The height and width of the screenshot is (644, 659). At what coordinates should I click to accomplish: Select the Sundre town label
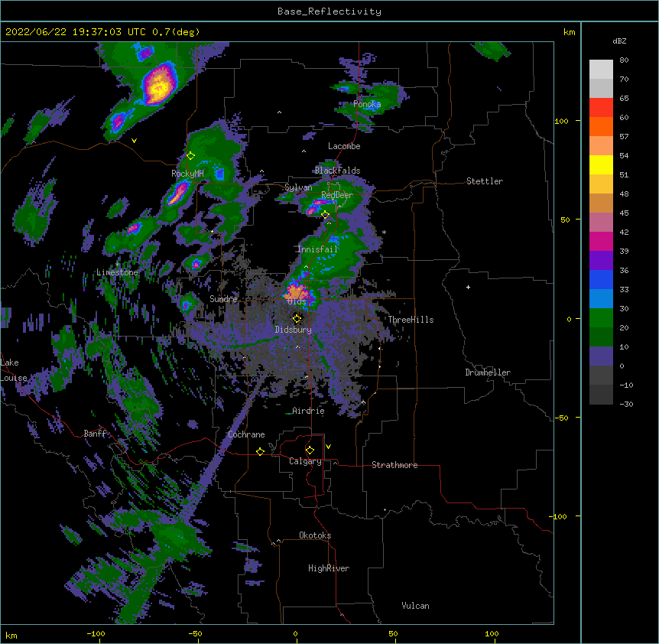point(223,299)
